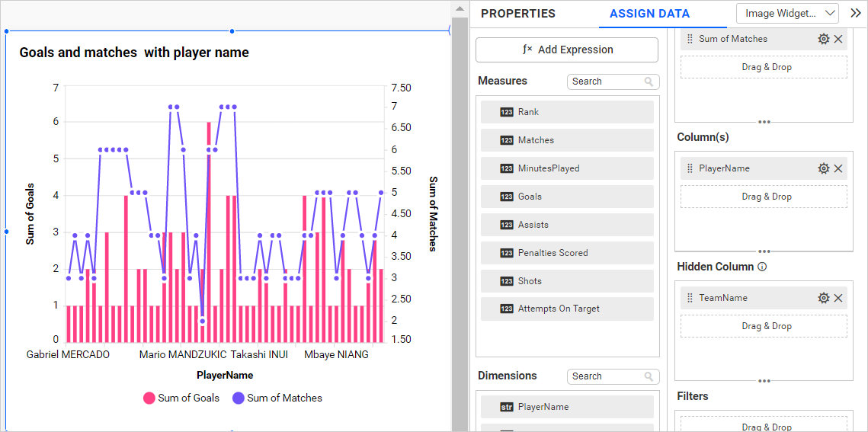Remove Sum of Matches field
The height and width of the screenshot is (432, 868).
838,39
